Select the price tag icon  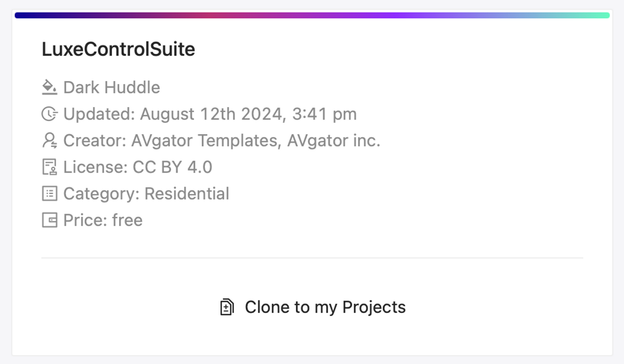(49, 220)
